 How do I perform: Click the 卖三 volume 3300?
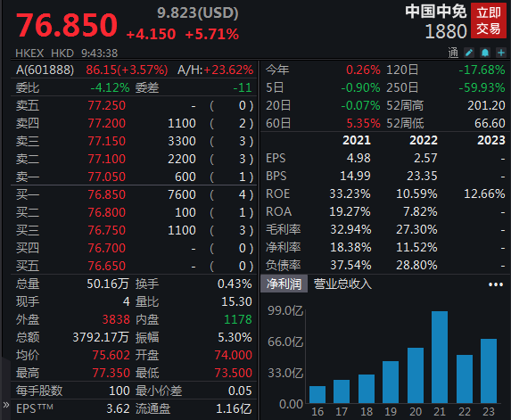[x=182, y=141]
